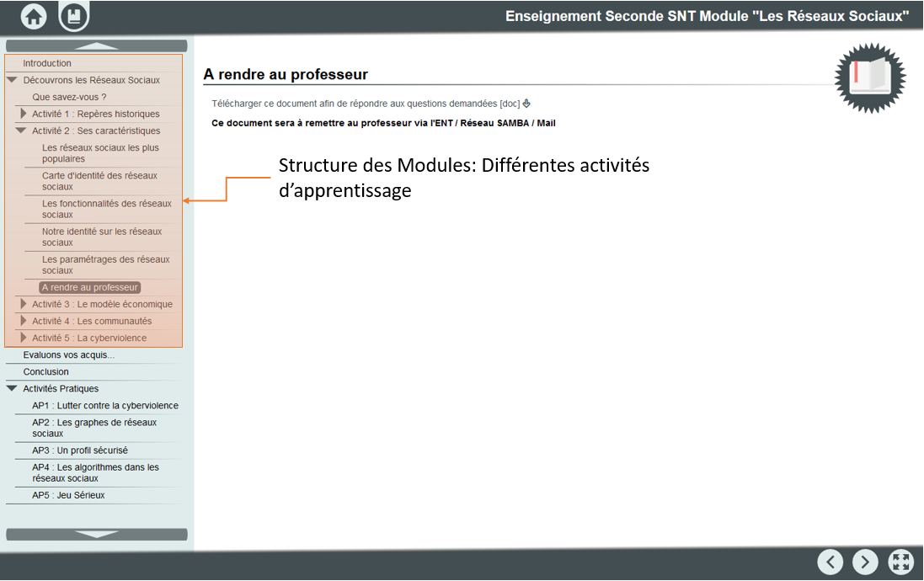
Task: Open the Introduction page
Action: (x=47, y=63)
